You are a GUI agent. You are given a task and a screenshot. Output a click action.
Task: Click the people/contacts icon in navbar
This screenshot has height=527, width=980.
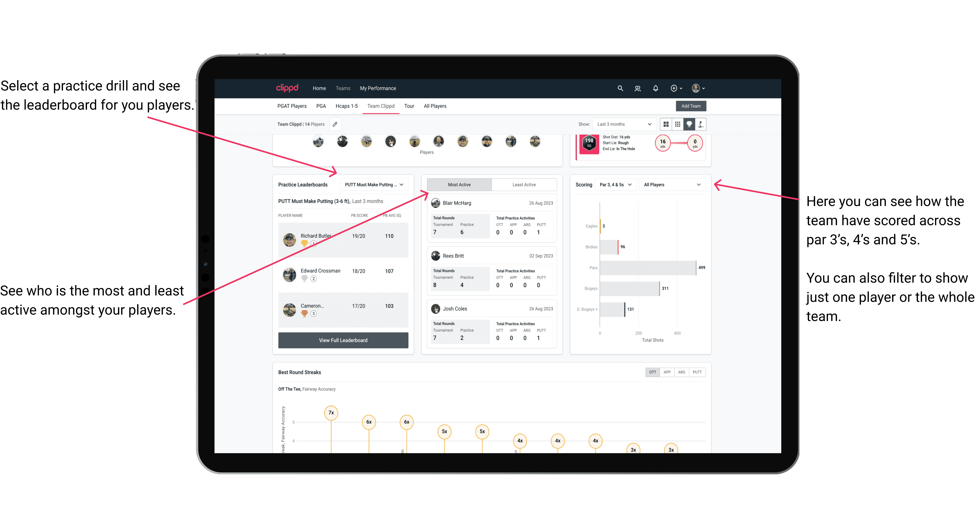point(638,88)
